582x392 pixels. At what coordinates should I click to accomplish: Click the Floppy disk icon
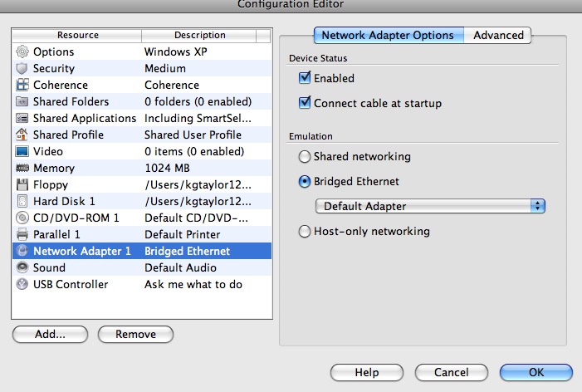coord(22,184)
